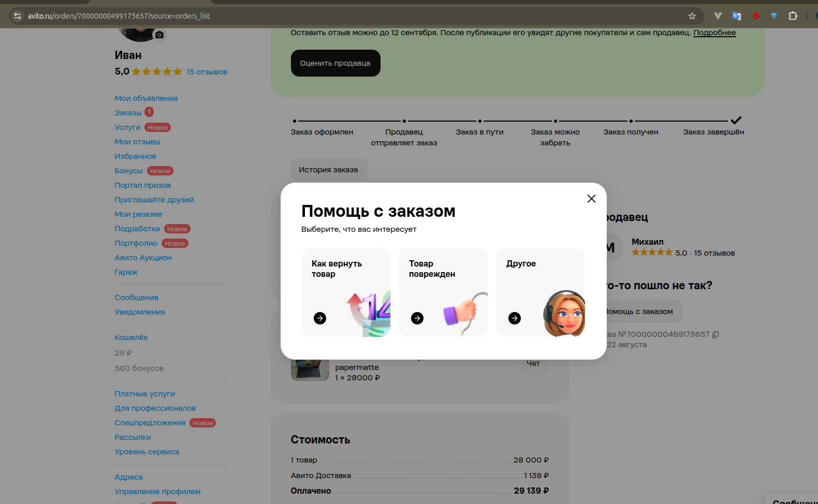Bookmark this page with the star icon
This screenshot has height=504, width=818.
(x=692, y=16)
